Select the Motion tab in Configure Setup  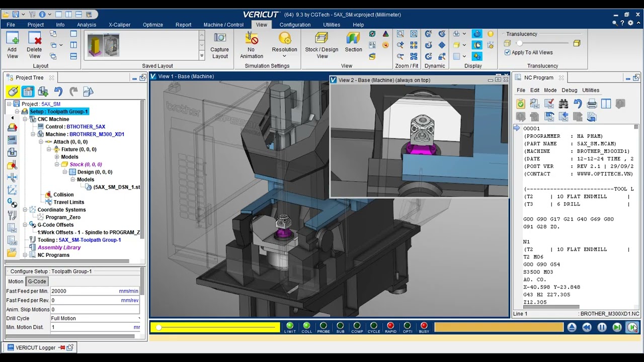click(x=16, y=282)
